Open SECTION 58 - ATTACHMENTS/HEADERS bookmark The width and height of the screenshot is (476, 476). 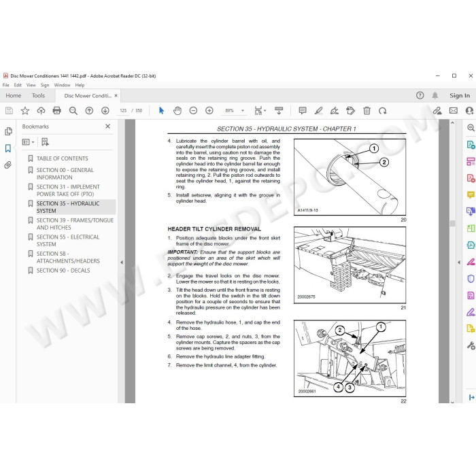[68, 257]
